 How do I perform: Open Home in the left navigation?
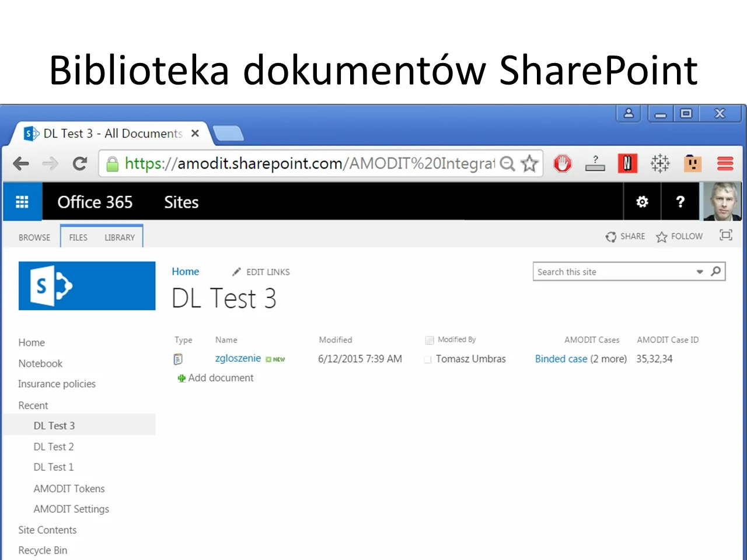click(x=32, y=342)
